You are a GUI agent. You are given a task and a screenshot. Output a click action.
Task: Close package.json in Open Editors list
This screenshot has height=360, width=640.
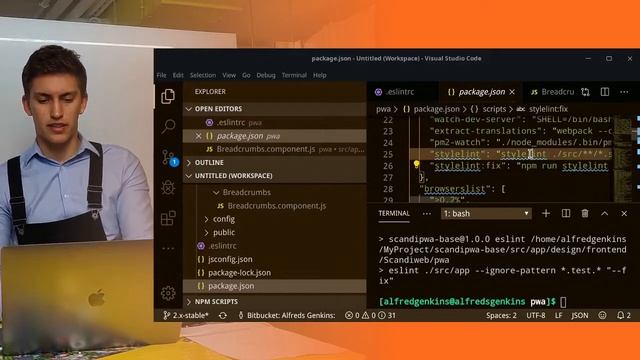point(198,136)
